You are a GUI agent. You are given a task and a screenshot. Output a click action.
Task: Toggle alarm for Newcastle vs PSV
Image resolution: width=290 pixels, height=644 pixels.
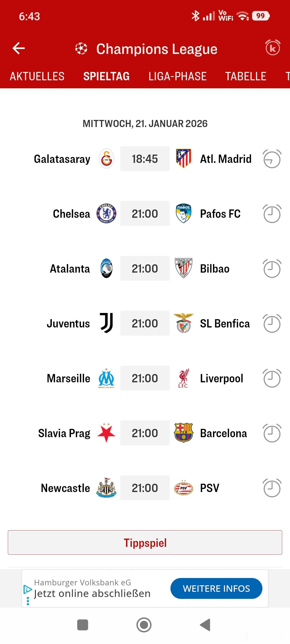272,488
